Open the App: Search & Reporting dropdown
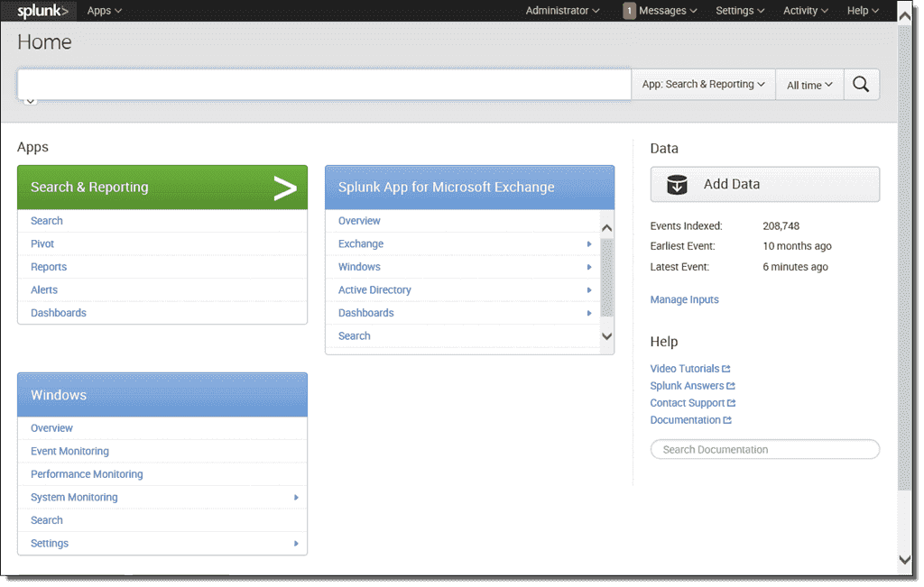This screenshot has width=924, height=587. click(x=703, y=84)
